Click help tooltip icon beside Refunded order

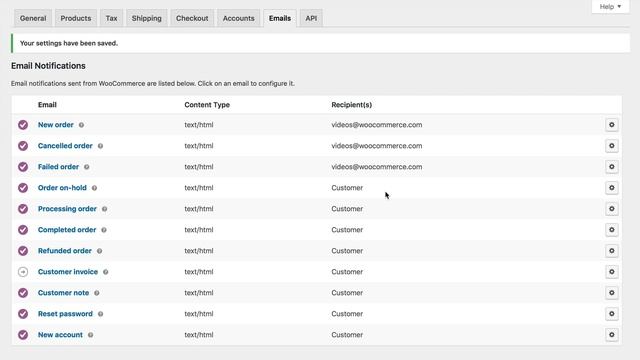pyautogui.click(x=99, y=251)
